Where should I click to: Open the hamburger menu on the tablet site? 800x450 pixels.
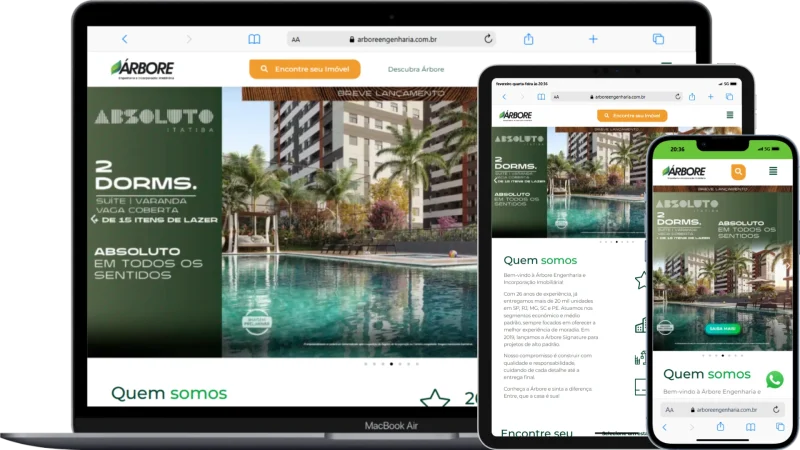[x=729, y=115]
